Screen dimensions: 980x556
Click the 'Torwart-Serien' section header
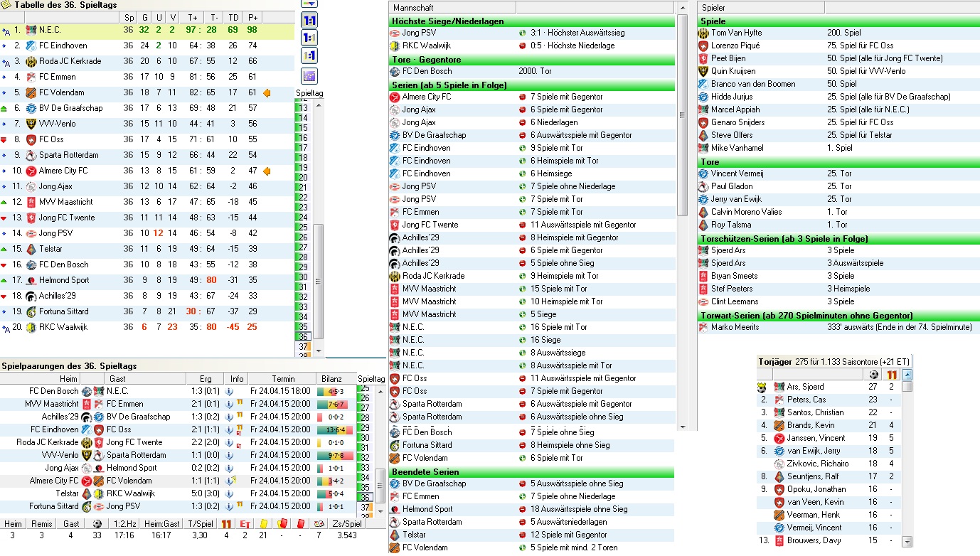838,316
